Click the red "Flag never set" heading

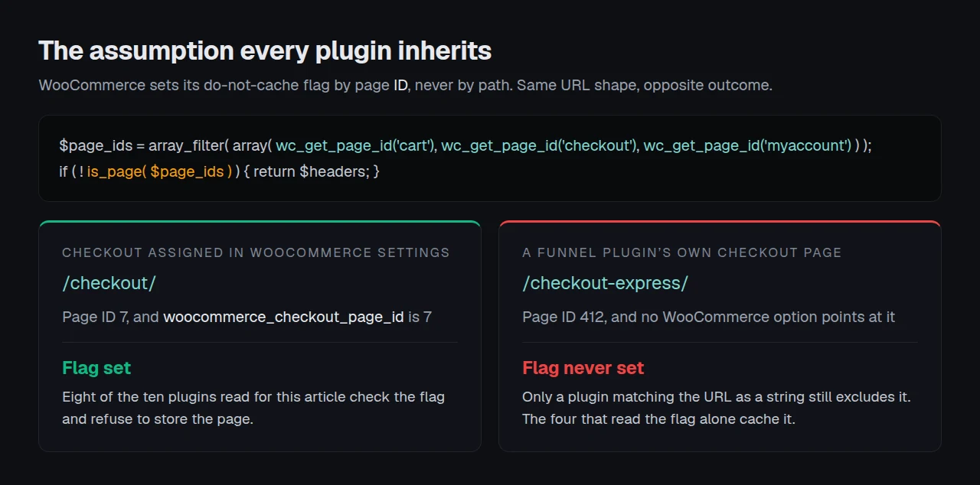(x=583, y=368)
